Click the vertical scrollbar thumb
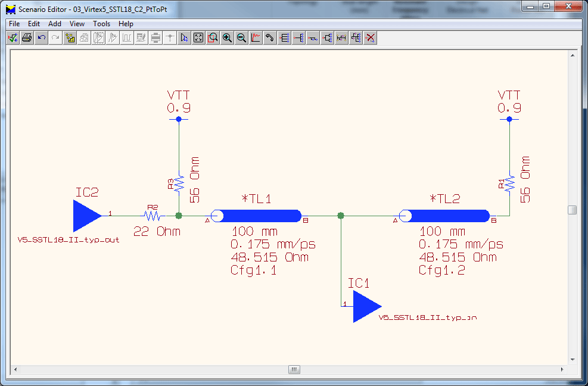 pos(573,210)
